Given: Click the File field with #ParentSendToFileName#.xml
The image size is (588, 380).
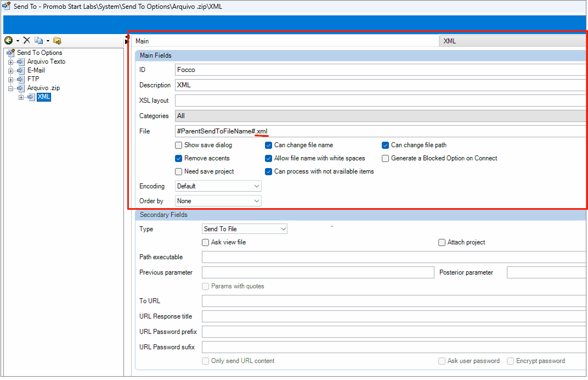Looking at the screenshot, I should point(380,131).
